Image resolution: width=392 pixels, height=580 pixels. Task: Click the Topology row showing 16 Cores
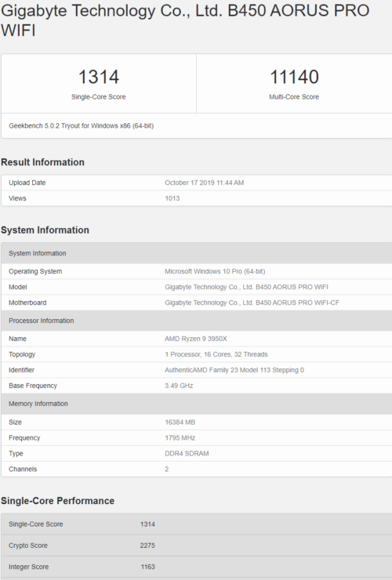[x=197, y=354]
